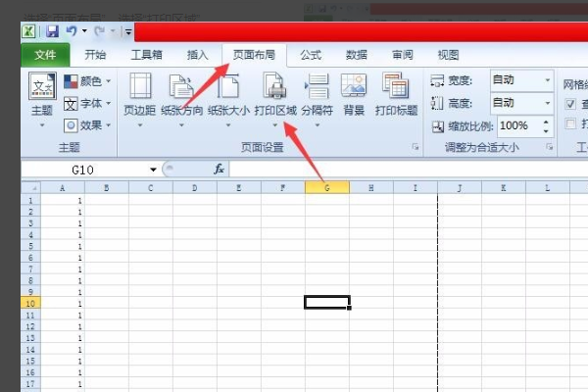588x392 pixels.
Task: Click the Select All corner button
Action: (31, 187)
